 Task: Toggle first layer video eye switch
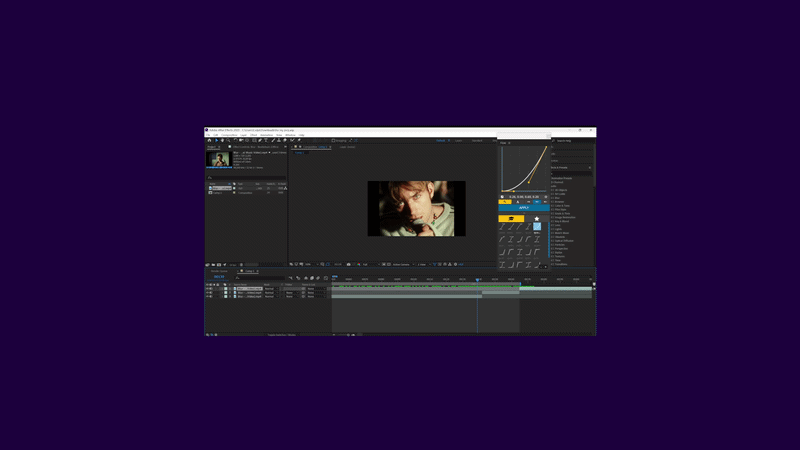click(207, 289)
